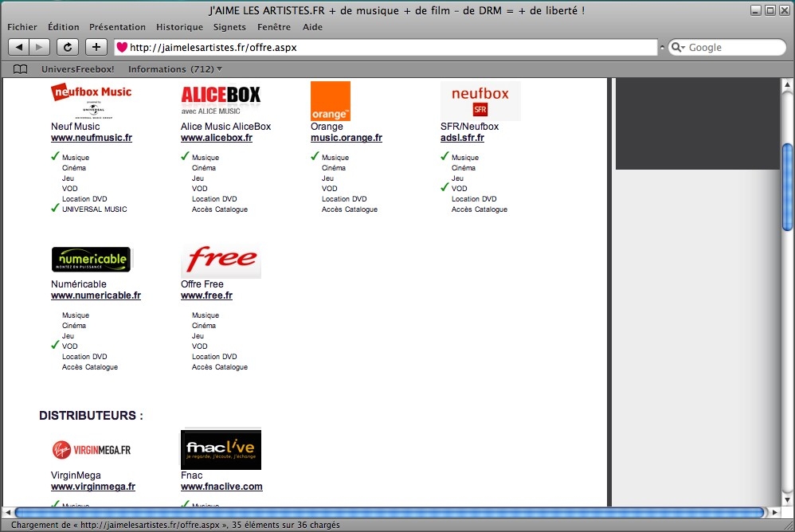Click the Numéricable VOD checkmark
This screenshot has height=532, width=795.
(x=55, y=346)
